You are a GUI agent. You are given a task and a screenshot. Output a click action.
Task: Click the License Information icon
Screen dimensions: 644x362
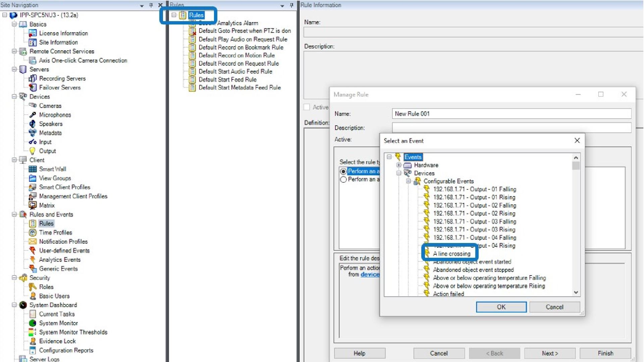click(33, 33)
